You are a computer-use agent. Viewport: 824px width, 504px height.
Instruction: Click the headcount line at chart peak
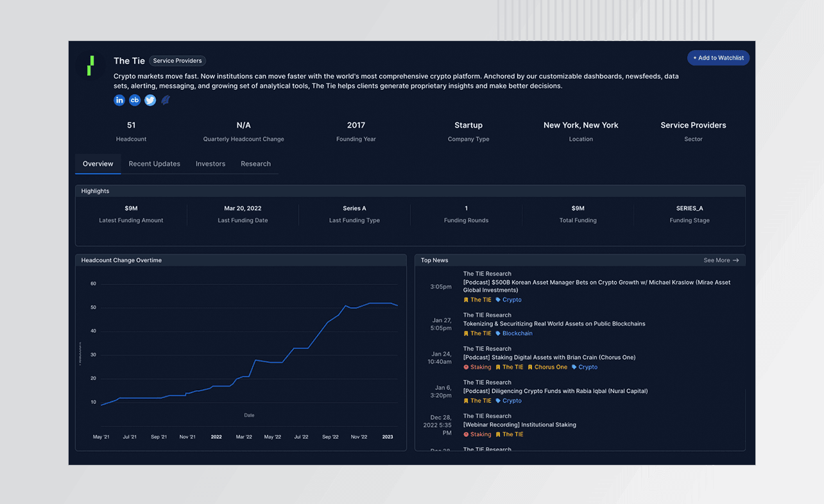380,303
